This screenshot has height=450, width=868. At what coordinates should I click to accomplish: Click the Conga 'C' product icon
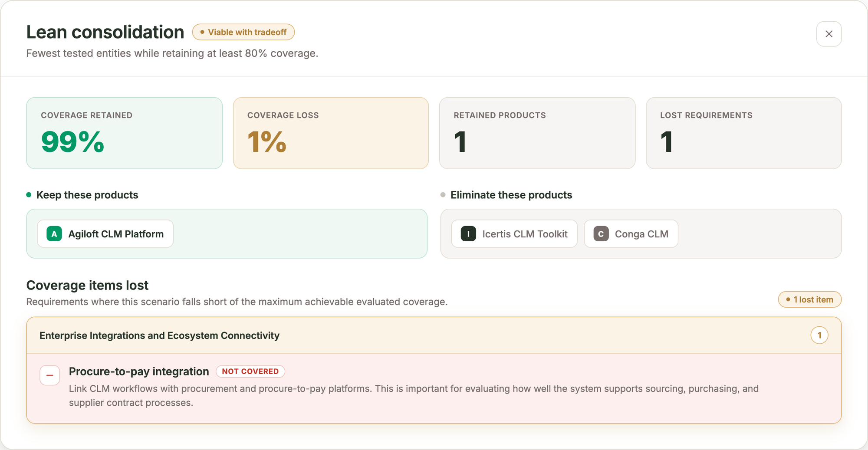point(601,234)
